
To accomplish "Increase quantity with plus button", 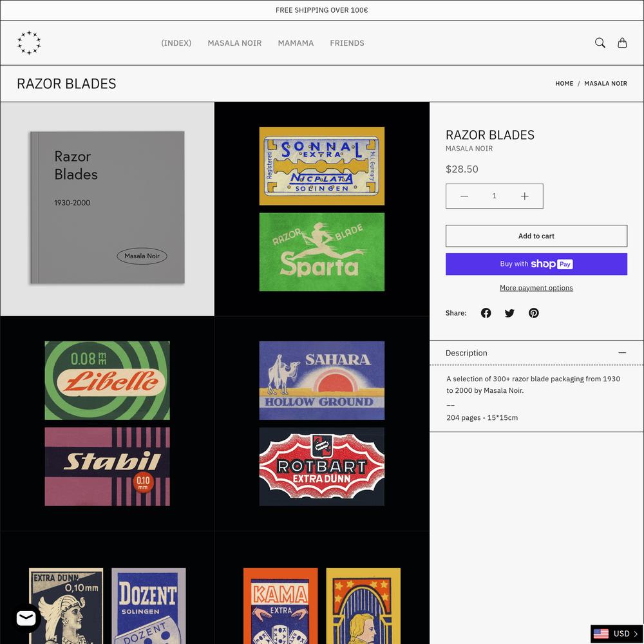I will point(524,196).
